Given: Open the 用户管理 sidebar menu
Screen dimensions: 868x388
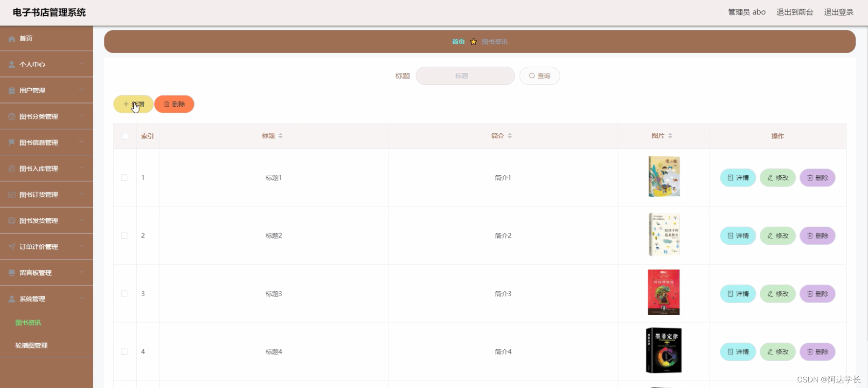Looking at the screenshot, I should (47, 90).
